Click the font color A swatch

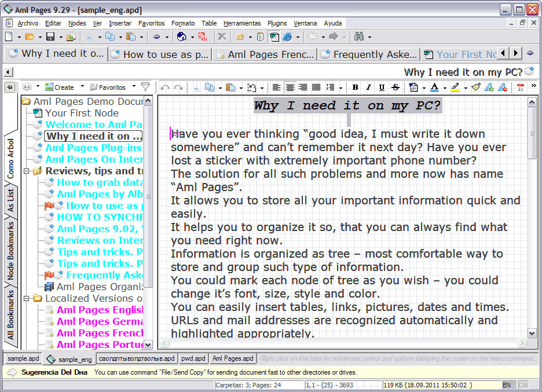[x=434, y=87]
